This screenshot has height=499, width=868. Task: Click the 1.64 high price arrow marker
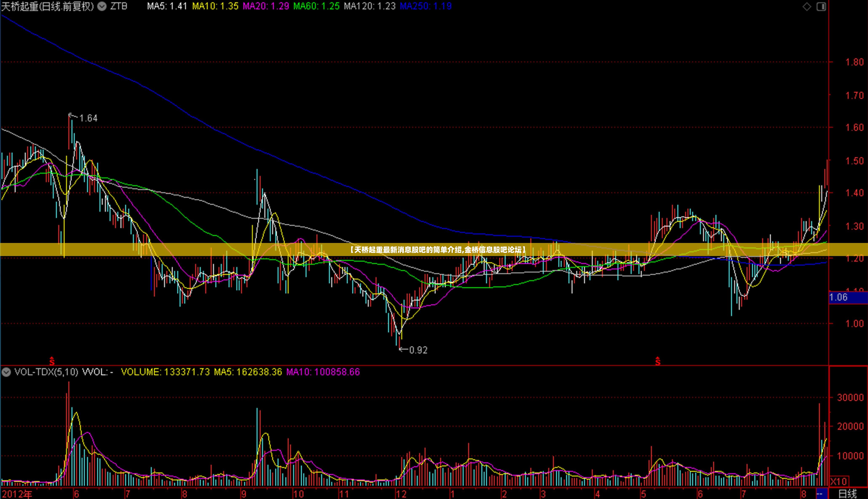[x=83, y=118]
